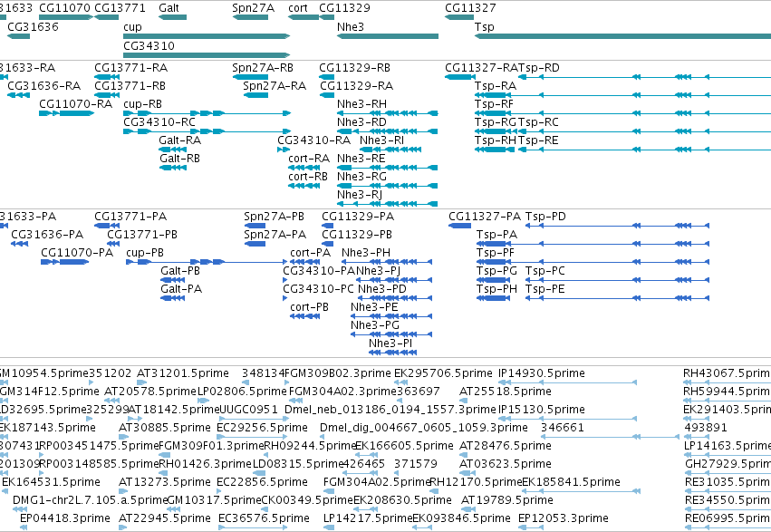Screen dimensions: 771x532
Task: Click EST label UUGC0951
Action: (x=248, y=410)
